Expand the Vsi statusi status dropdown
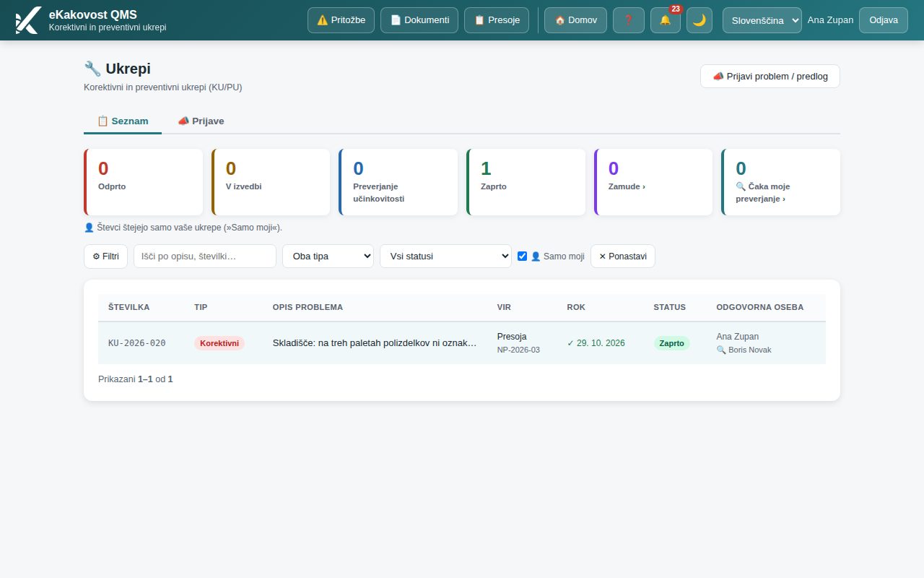The height and width of the screenshot is (578, 924). pyautogui.click(x=445, y=256)
